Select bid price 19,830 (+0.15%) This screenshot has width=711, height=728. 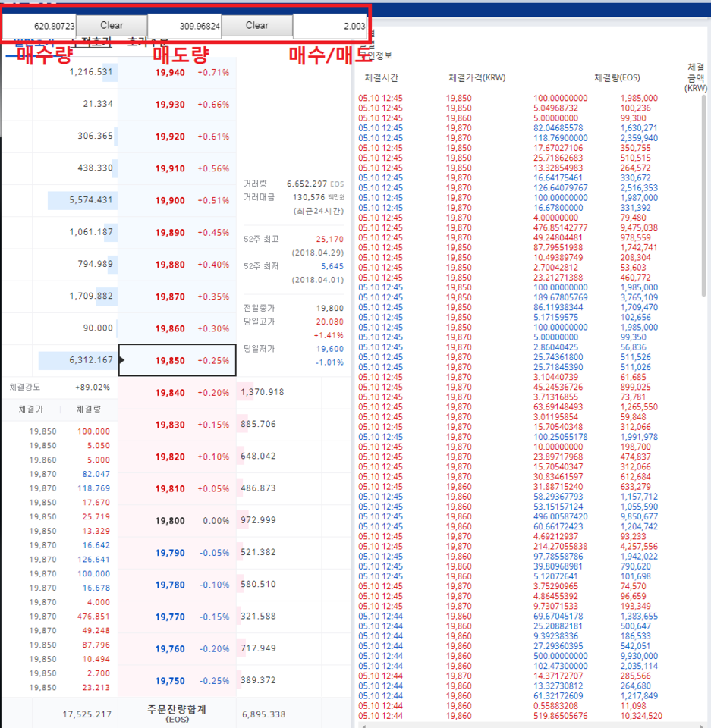(x=178, y=425)
